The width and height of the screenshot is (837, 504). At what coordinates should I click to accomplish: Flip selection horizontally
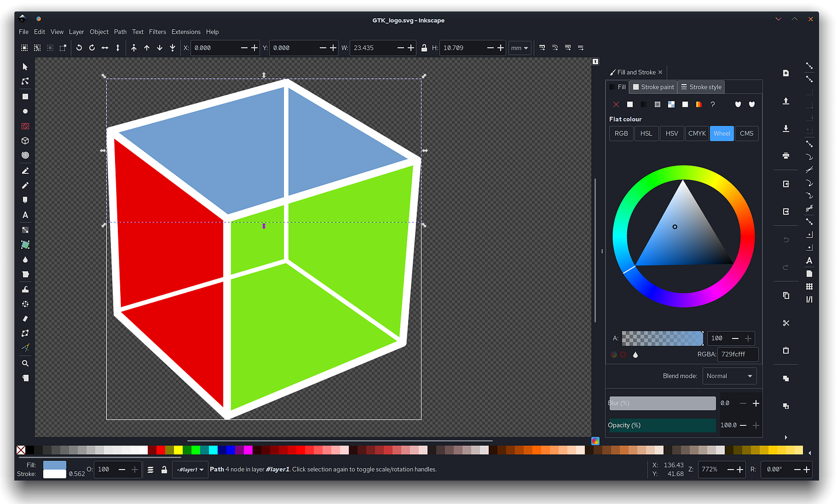(105, 48)
